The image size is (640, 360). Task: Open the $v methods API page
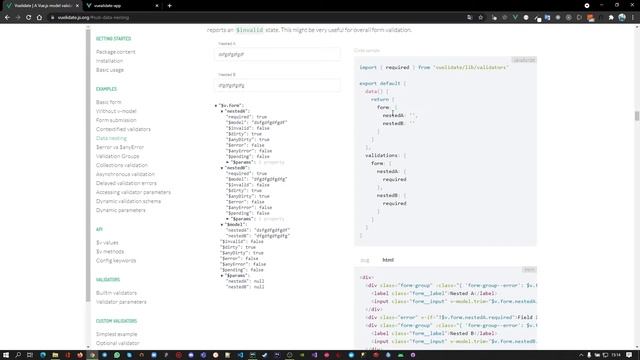coord(110,251)
